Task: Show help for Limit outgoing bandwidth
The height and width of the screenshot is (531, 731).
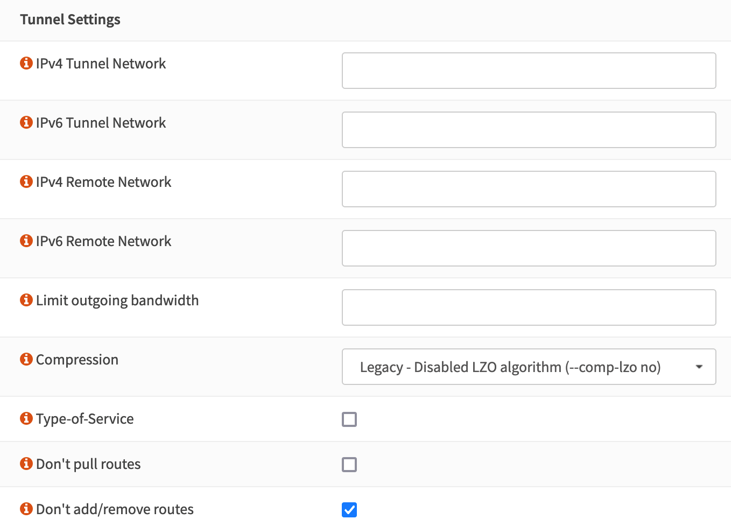Action: (x=26, y=300)
